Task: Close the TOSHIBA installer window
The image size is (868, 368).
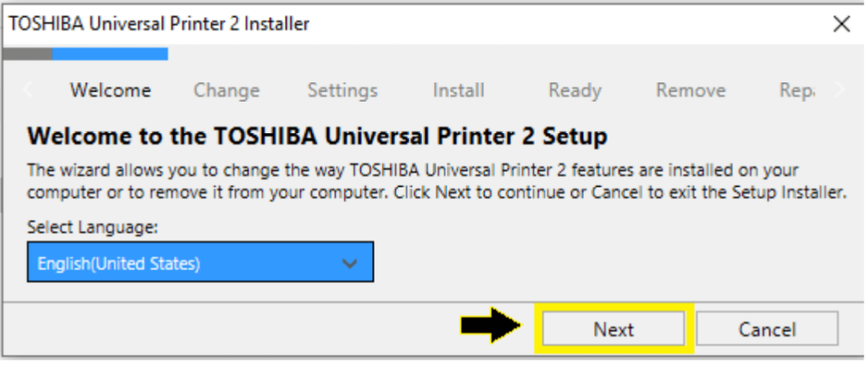Action: (841, 24)
